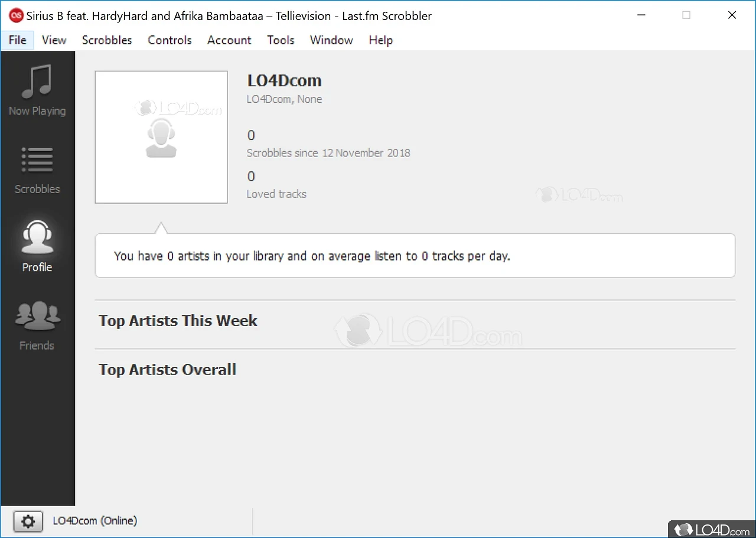Click the 'LO4Dcom, None' subtitle text
This screenshot has height=538, width=756.
(284, 99)
